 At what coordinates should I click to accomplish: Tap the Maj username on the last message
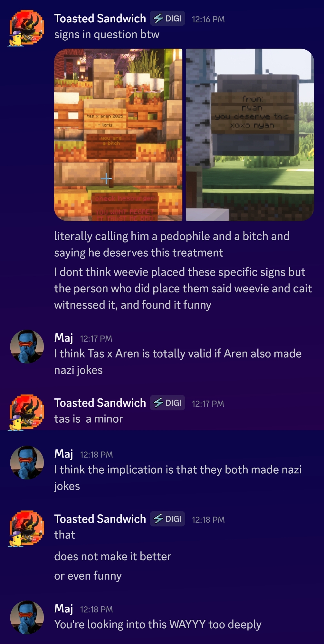(64, 609)
